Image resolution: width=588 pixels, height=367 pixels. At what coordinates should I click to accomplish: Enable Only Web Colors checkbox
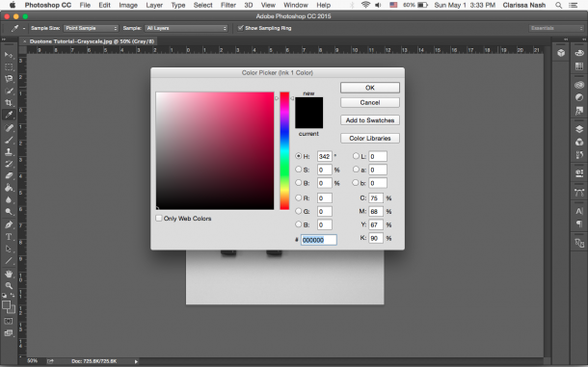coord(159,218)
